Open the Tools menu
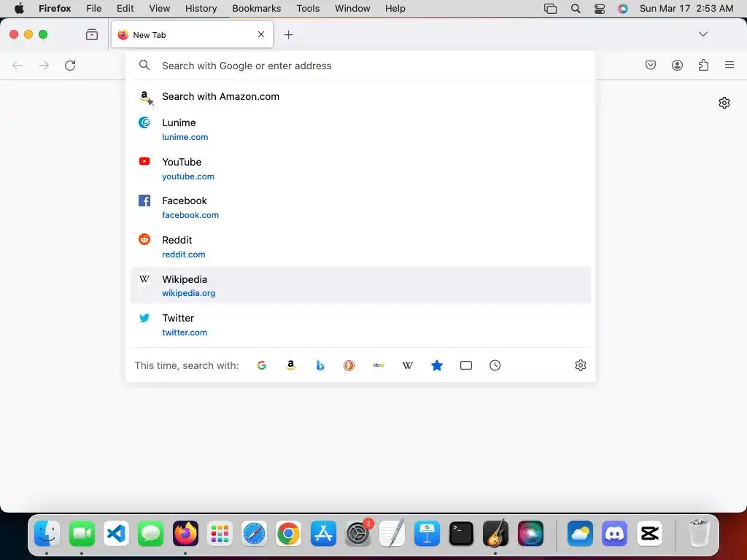747x560 pixels. tap(308, 9)
